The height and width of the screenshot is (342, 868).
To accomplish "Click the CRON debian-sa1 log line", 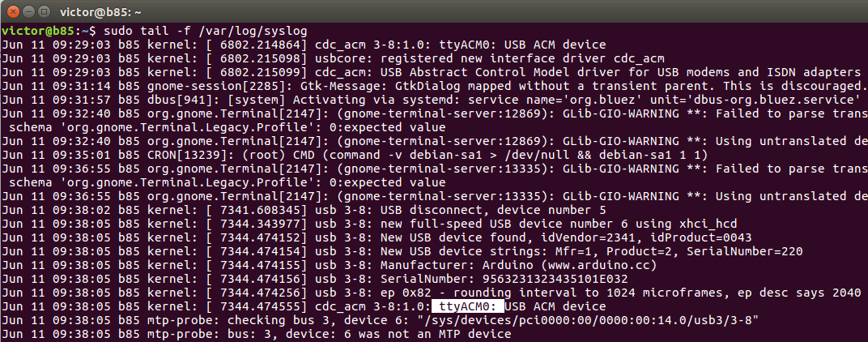I will pos(355,155).
